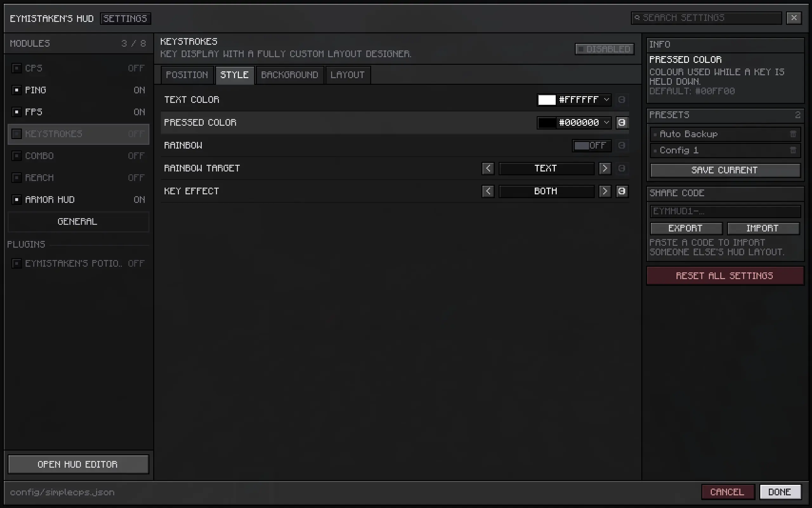
Task: Turn the Rainbow switch on
Action: (x=592, y=145)
